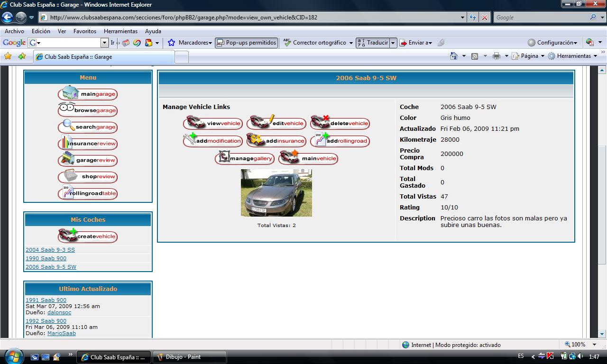Open the insurancereview menu icon

[x=88, y=144]
